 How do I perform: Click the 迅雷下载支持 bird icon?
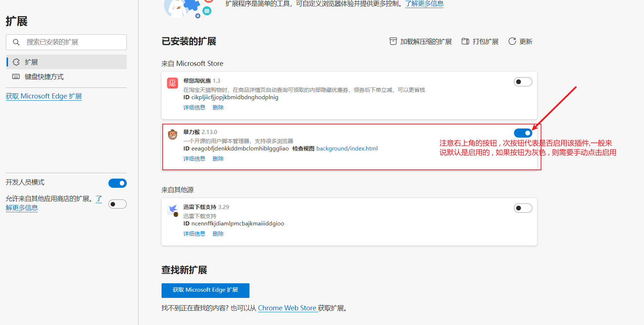coord(173,209)
